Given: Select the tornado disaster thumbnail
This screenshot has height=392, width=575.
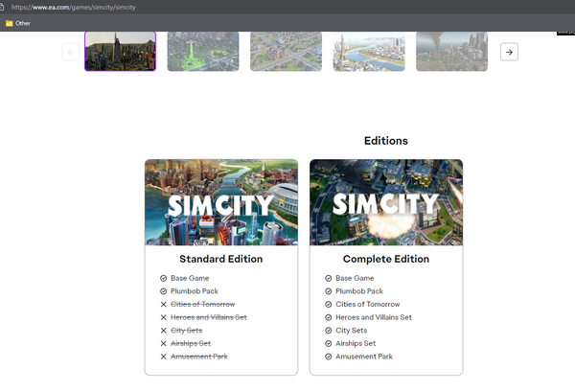Looking at the screenshot, I should click(x=451, y=51).
